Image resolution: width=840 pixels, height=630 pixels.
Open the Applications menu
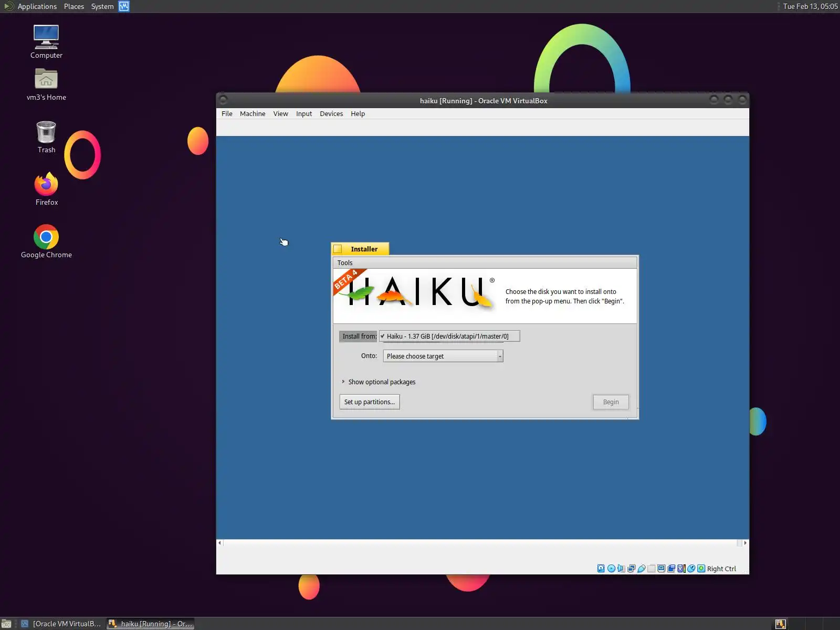pyautogui.click(x=37, y=6)
